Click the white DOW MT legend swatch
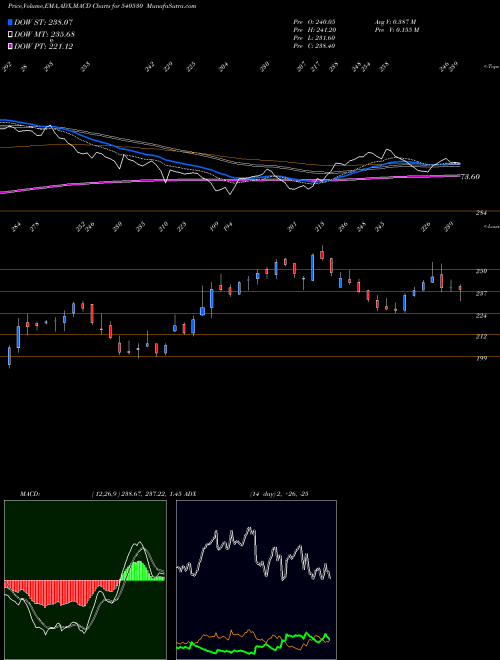500x660 pixels. coord(10,34)
